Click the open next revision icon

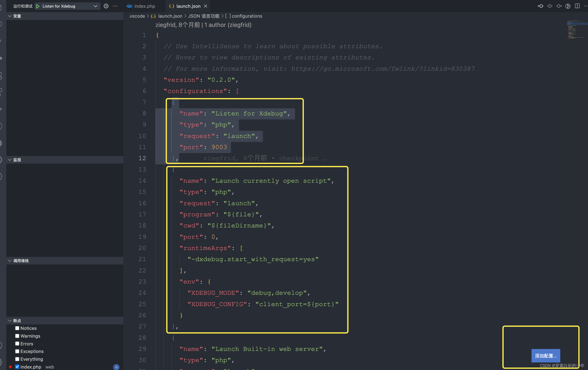[x=559, y=6]
